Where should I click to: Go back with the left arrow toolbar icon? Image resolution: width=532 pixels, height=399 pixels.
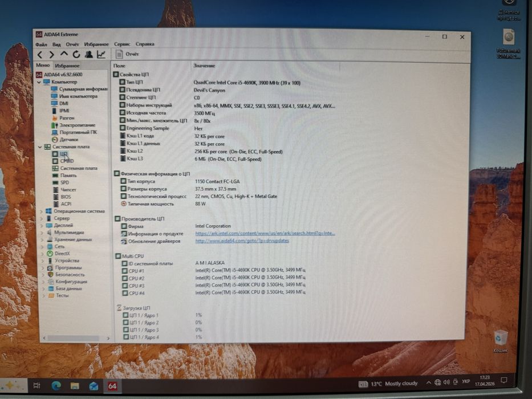(40, 54)
